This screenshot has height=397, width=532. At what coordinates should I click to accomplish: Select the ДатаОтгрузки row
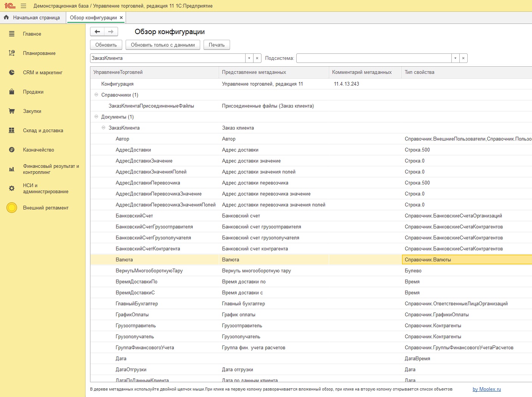pyautogui.click(x=311, y=369)
